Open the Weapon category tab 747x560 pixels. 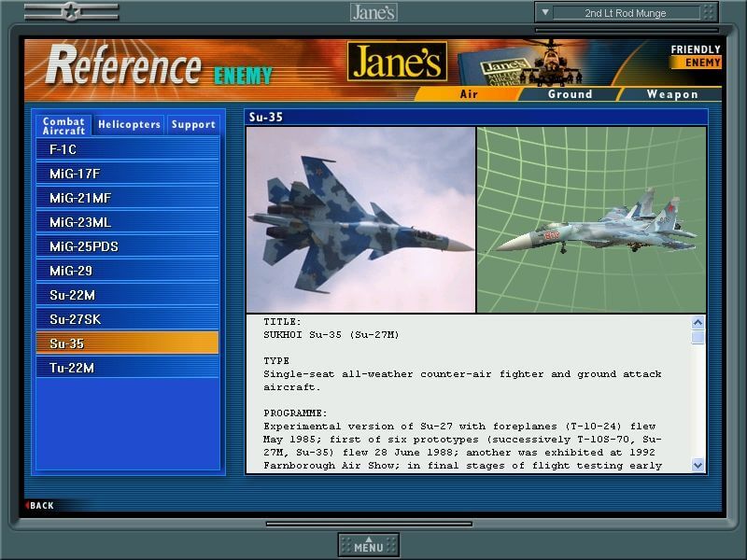(x=672, y=94)
